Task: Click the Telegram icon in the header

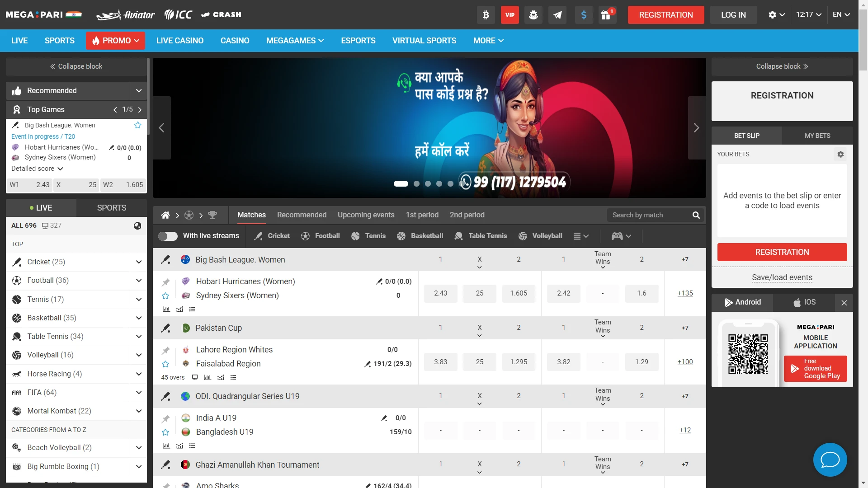Action: pos(557,15)
